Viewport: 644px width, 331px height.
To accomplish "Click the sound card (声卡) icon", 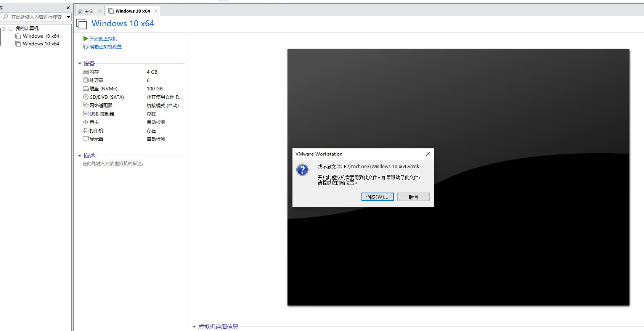I will click(x=86, y=122).
